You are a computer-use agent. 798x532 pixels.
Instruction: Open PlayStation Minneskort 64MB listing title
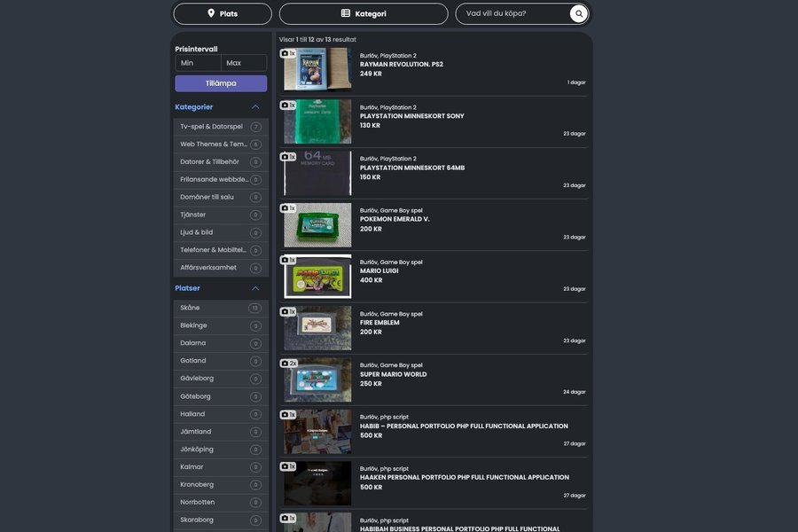click(411, 168)
